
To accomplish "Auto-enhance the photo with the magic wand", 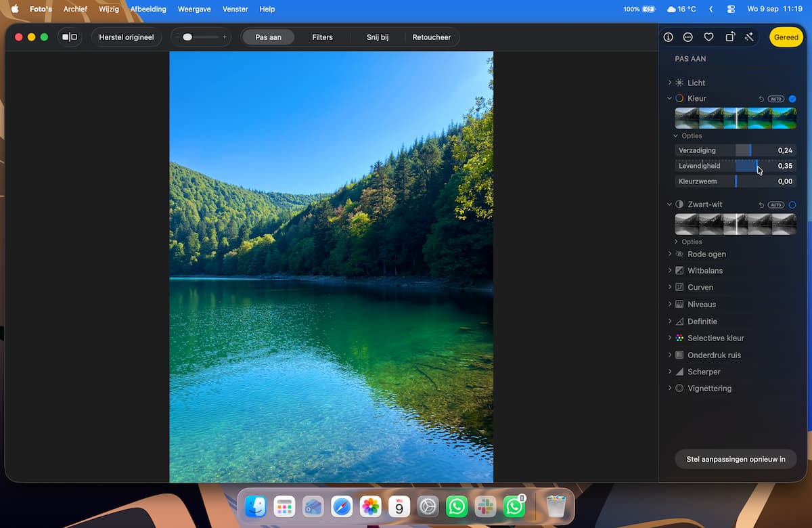I will coord(749,37).
